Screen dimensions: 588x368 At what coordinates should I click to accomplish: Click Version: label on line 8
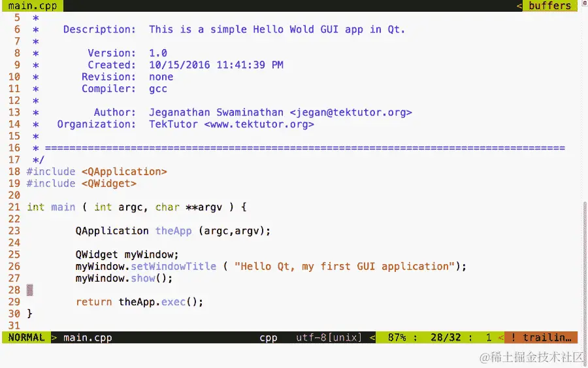(112, 53)
